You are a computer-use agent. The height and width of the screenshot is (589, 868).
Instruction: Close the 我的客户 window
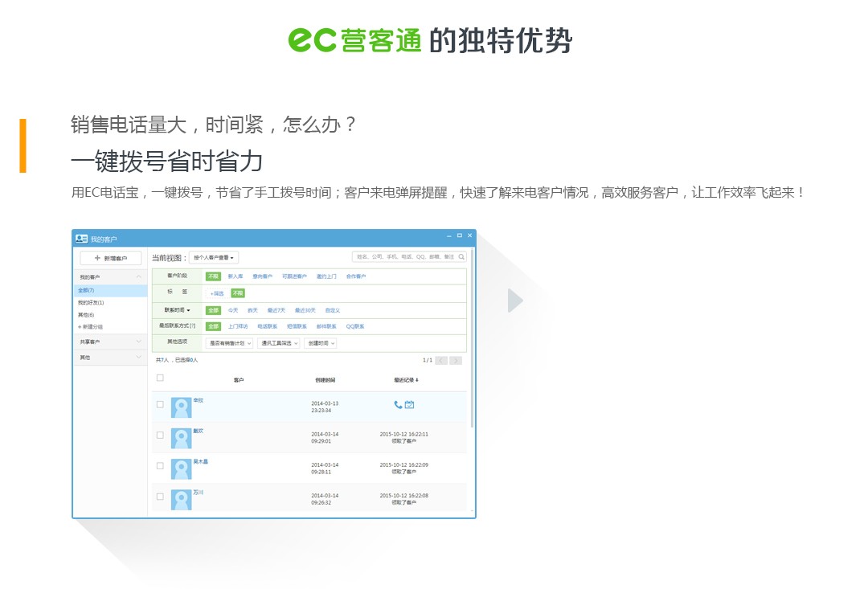coord(470,235)
